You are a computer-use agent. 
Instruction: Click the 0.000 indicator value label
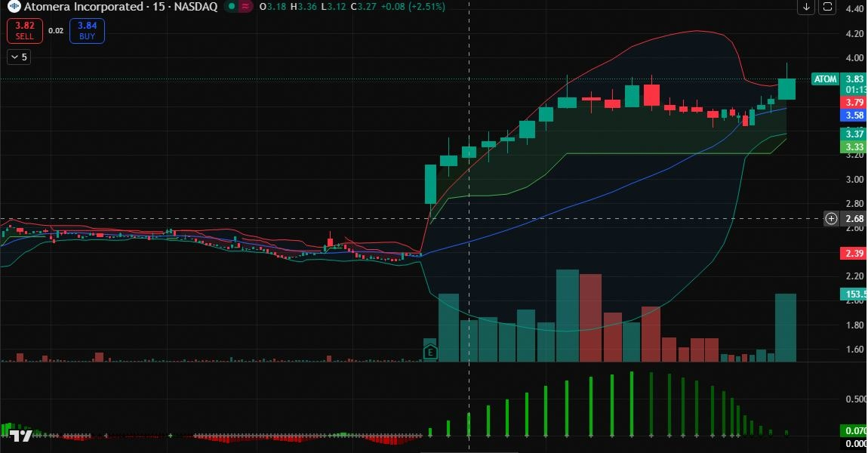[854, 444]
